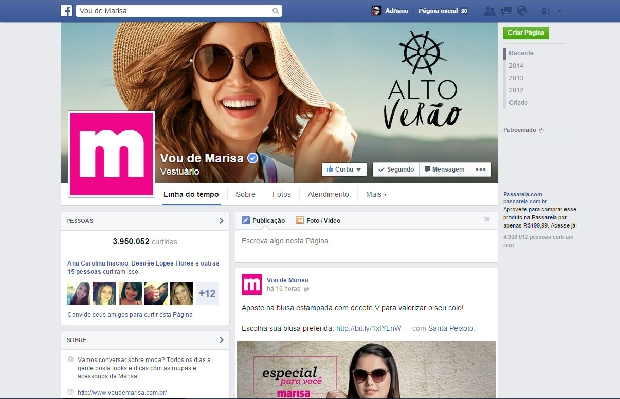Screen dimensions: 620x399
Task: Click the +12 more friends tile
Action: point(207,293)
